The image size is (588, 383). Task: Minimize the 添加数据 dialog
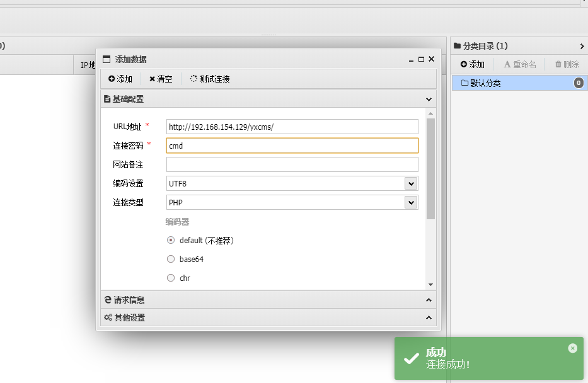point(411,60)
